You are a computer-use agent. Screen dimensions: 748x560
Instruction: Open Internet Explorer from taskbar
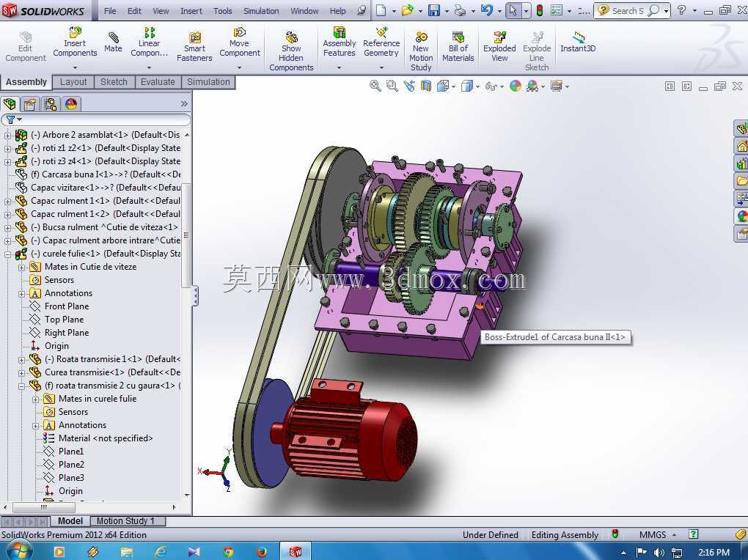coord(161,552)
